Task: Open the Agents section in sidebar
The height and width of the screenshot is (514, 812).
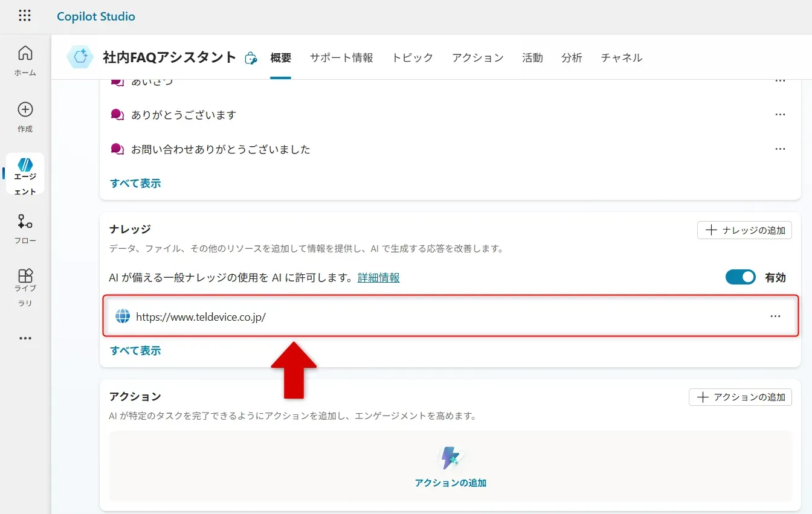Action: point(25,174)
